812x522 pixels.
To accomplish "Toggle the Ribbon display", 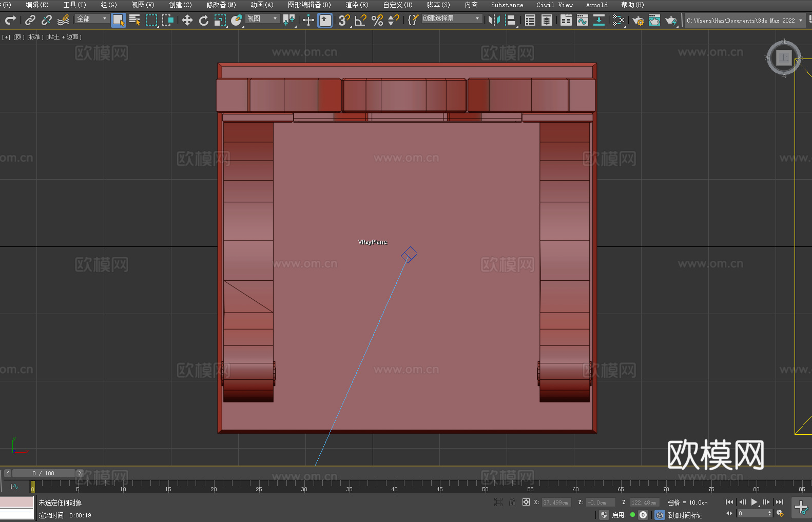I will click(566, 20).
